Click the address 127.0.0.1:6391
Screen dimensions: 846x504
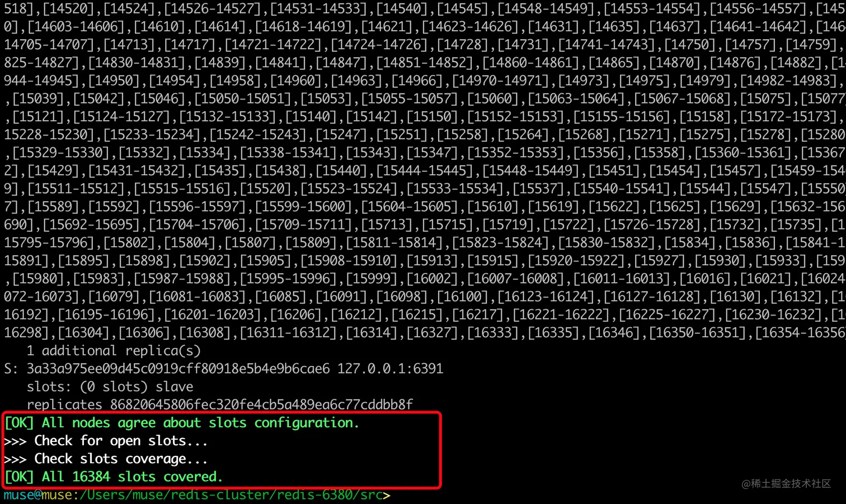[390, 369]
